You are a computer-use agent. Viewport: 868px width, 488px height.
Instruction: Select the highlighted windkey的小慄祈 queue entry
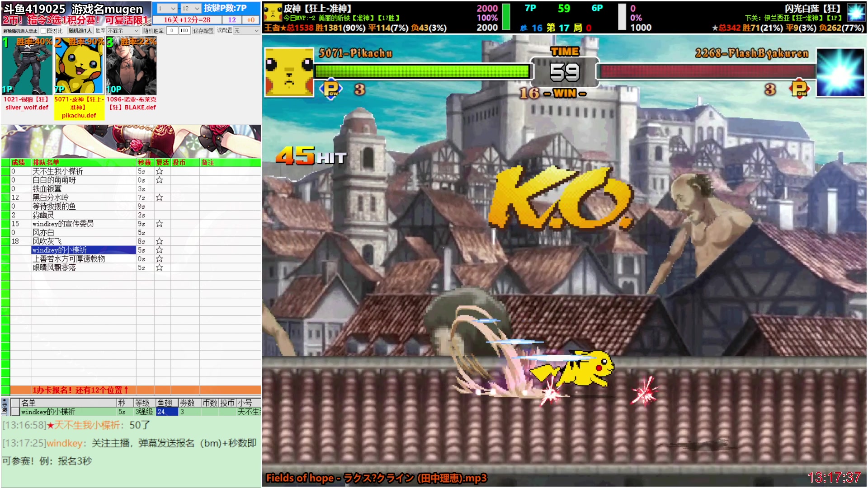pyautogui.click(x=84, y=250)
